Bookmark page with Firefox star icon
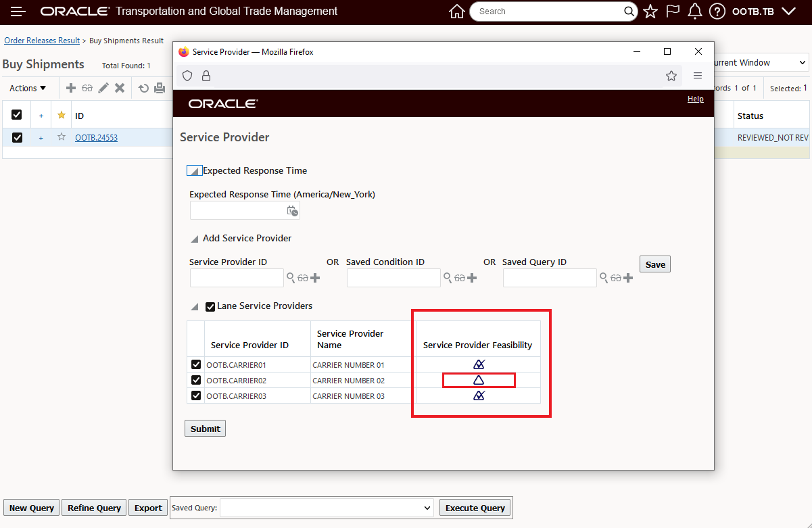The width and height of the screenshot is (812, 528). pos(671,76)
